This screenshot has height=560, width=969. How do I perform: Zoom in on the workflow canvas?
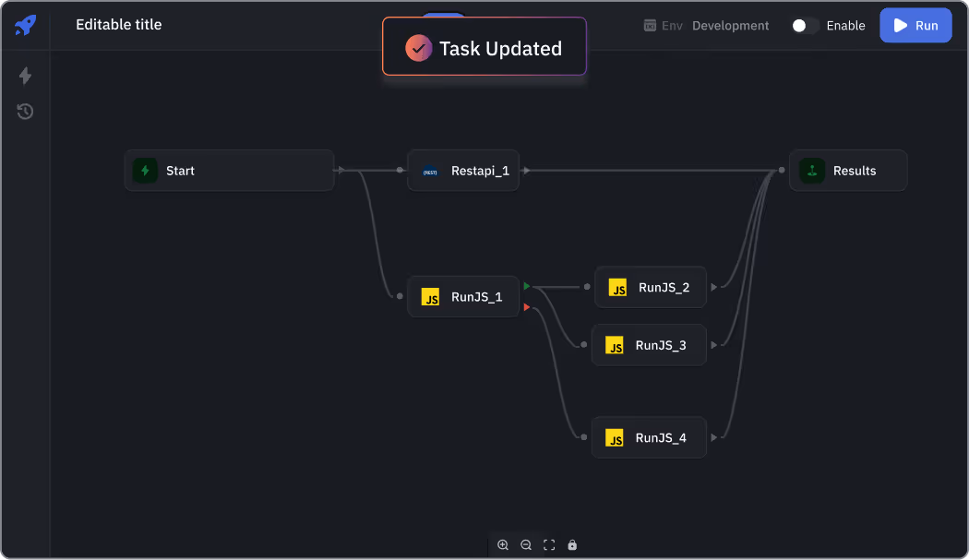coord(503,545)
